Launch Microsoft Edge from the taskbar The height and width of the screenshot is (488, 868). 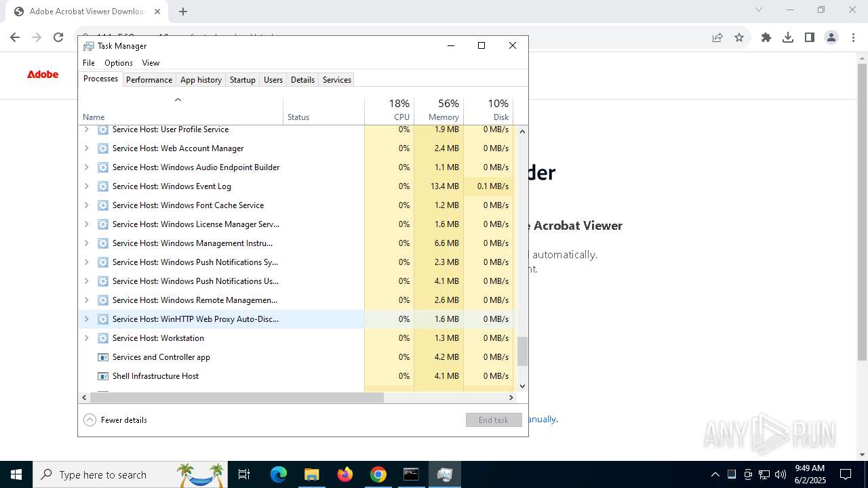pos(279,474)
